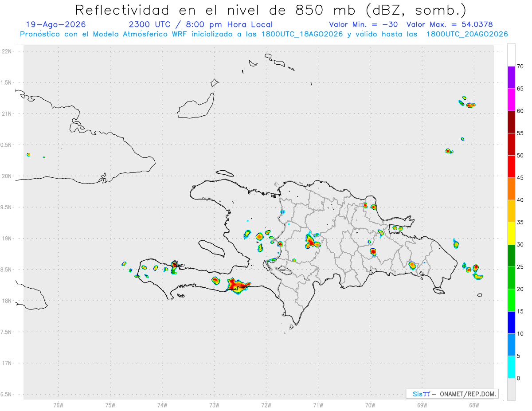The width and height of the screenshot is (532, 411).
Task: Click longitude label '70W'
Action: click(x=370, y=405)
